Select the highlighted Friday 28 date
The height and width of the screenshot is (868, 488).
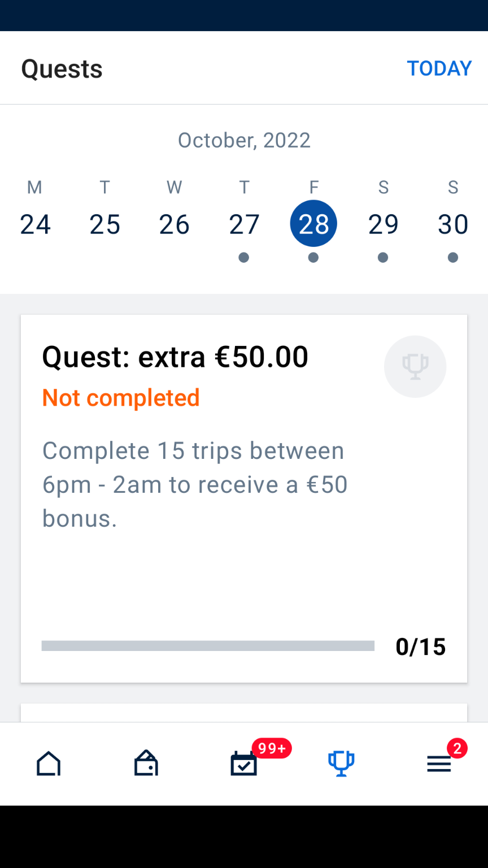tap(313, 224)
